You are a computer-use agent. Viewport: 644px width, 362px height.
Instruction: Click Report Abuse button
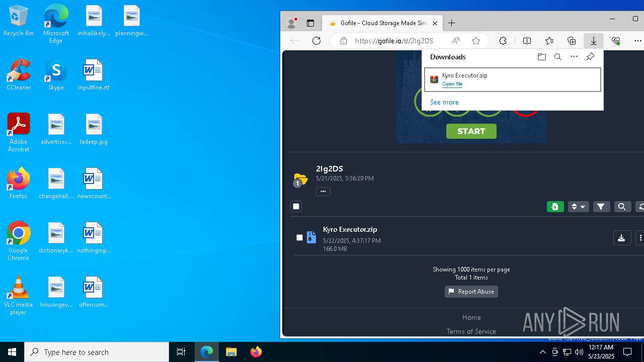click(x=471, y=292)
